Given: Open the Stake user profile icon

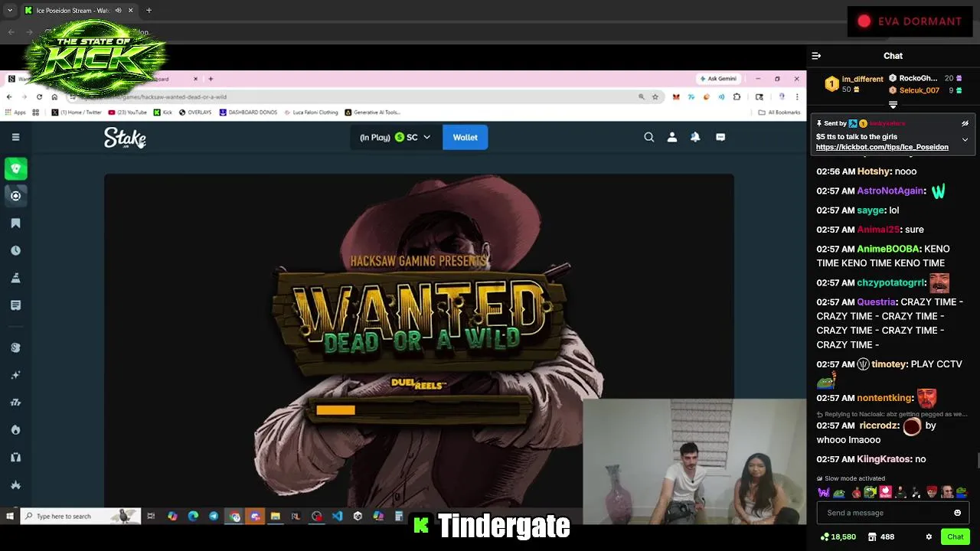Looking at the screenshot, I should pyautogui.click(x=672, y=137).
